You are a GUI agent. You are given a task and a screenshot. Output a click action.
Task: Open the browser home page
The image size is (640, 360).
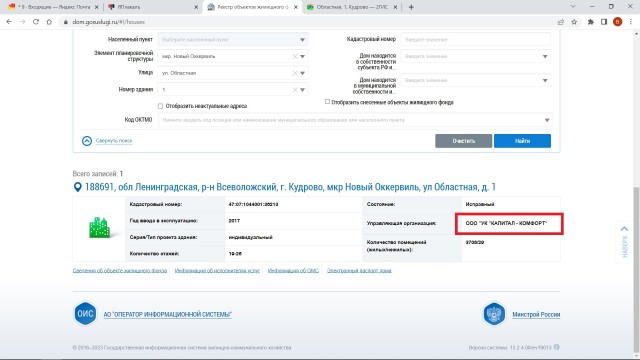point(49,22)
